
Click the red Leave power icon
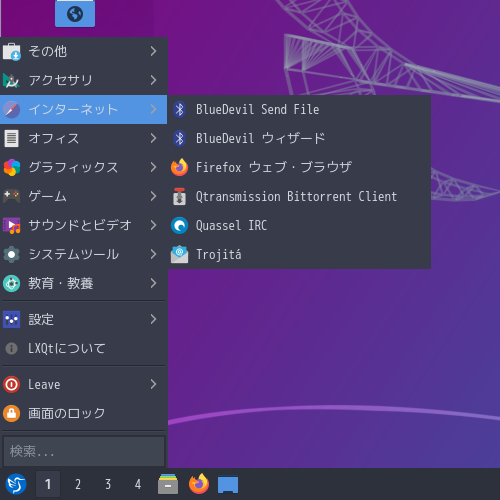click(12, 384)
